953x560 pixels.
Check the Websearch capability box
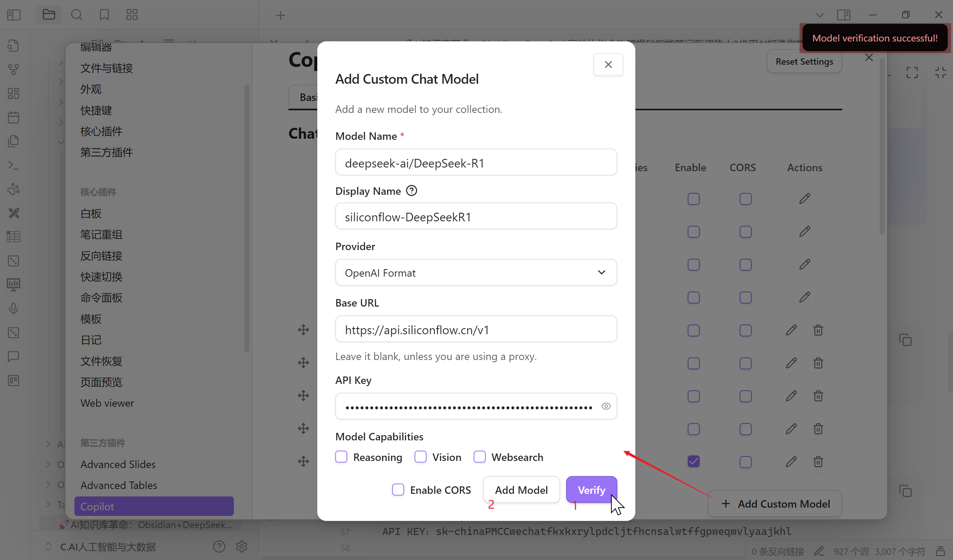[480, 457]
